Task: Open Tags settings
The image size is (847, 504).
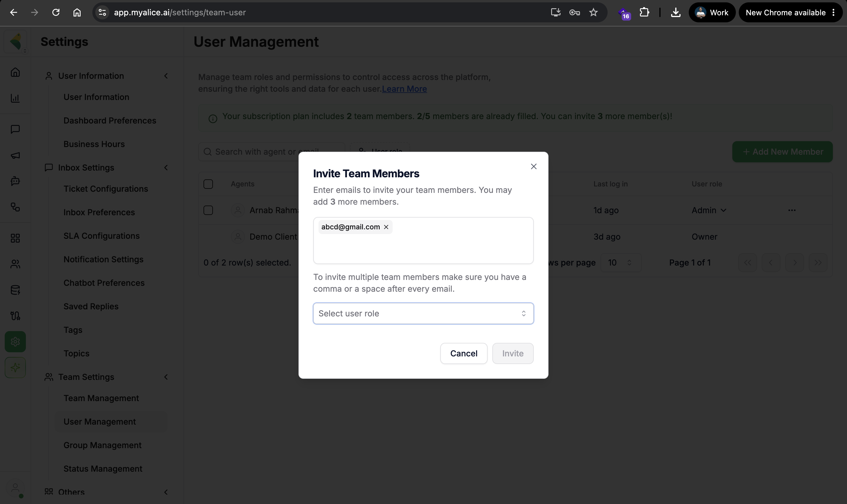Action: (73, 330)
